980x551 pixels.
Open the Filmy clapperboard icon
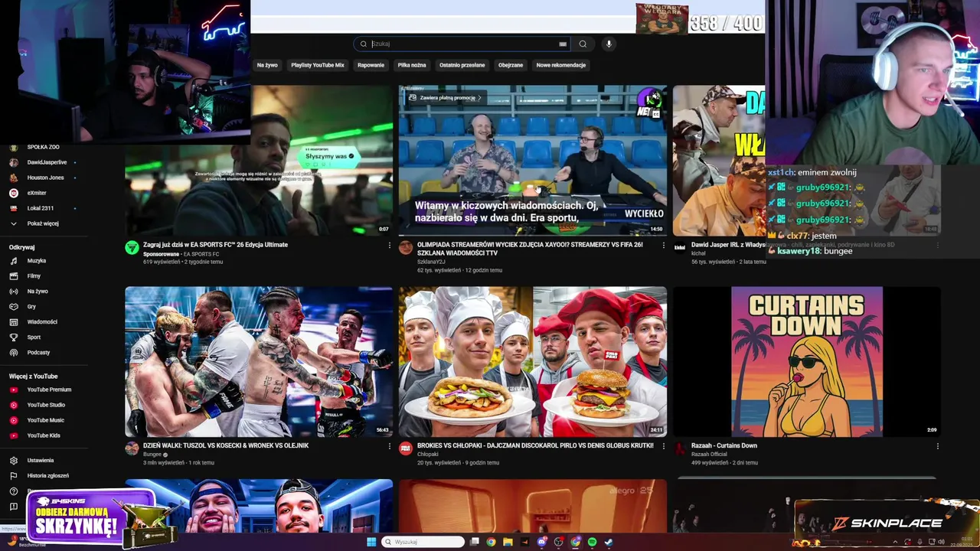13,275
